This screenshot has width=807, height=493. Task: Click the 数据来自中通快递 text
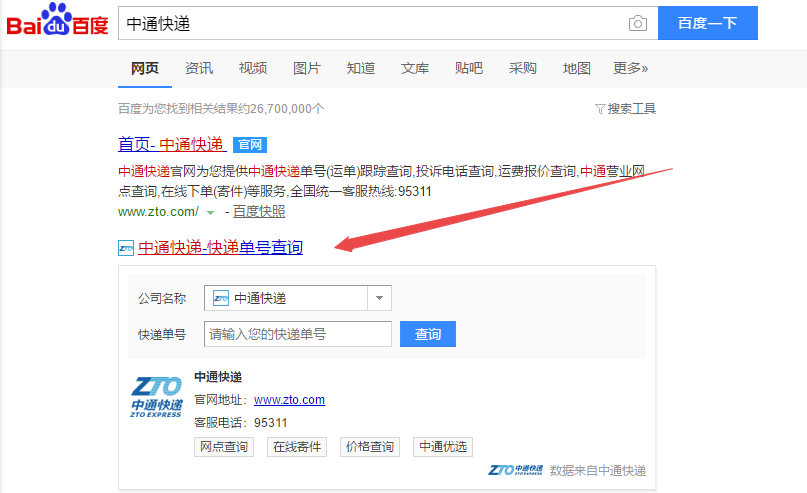(598, 470)
